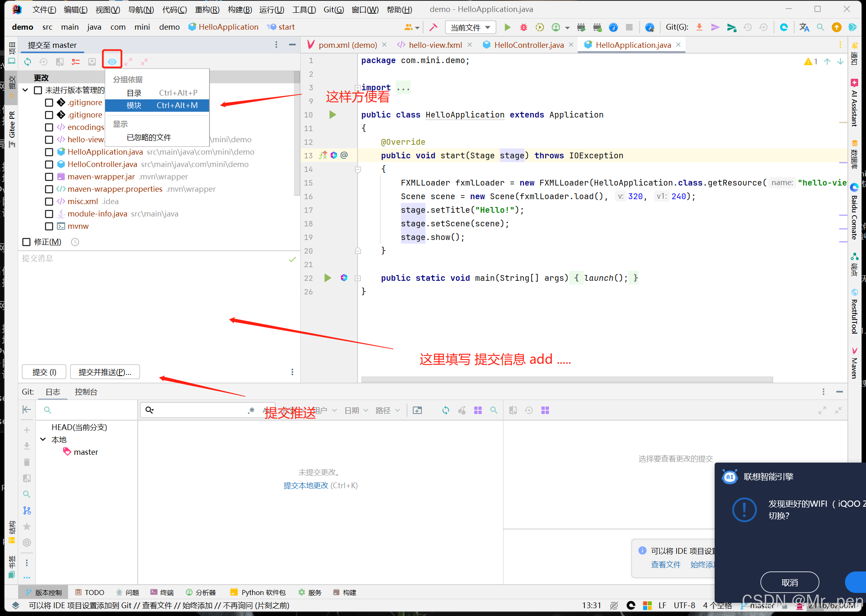Screen dimensions: 866x616
Task: Click the eye view options icon
Action: 112,62
